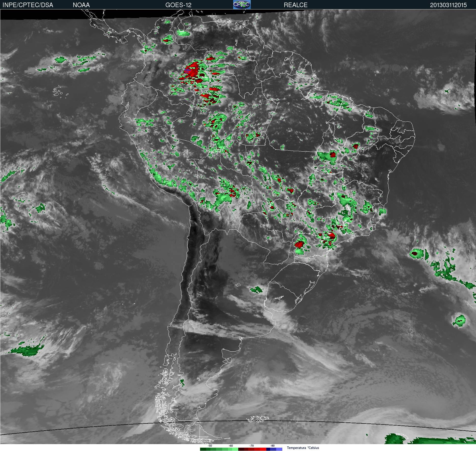
Task: Click the timestamp 201303112015
Action: pos(448,5)
